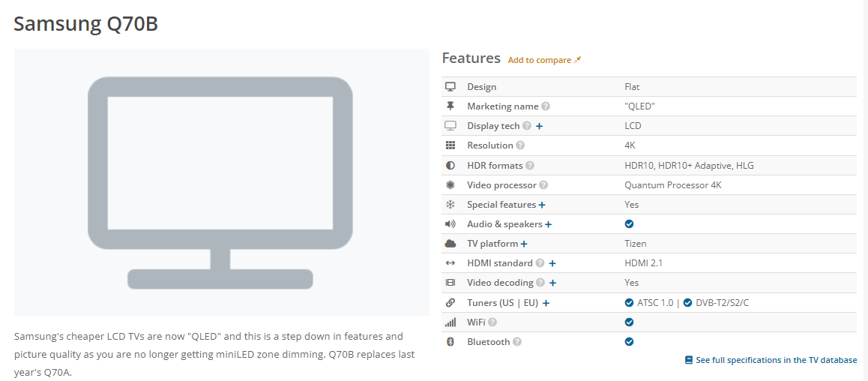This screenshot has width=868, height=381.
Task: Click the Bluetooth logo icon
Action: [x=450, y=342]
